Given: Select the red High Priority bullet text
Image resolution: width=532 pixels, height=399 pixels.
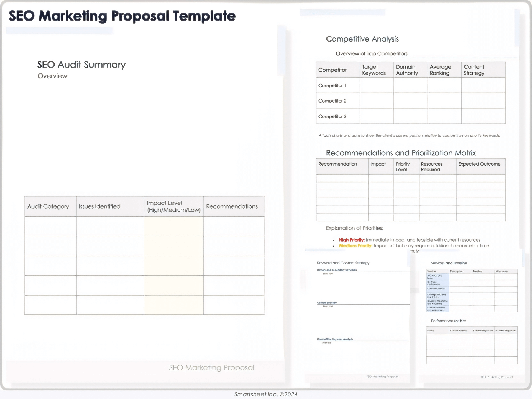Looking at the screenshot, I should [x=352, y=240].
